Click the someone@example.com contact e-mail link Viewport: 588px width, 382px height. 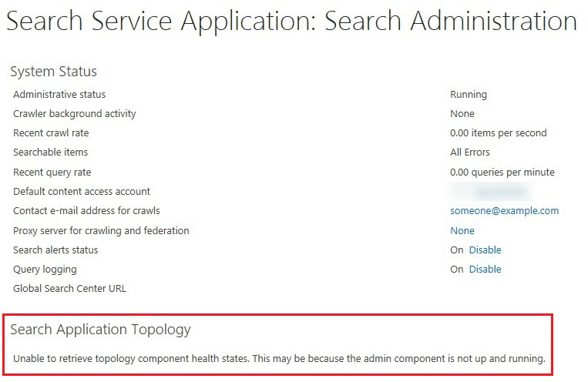point(504,211)
